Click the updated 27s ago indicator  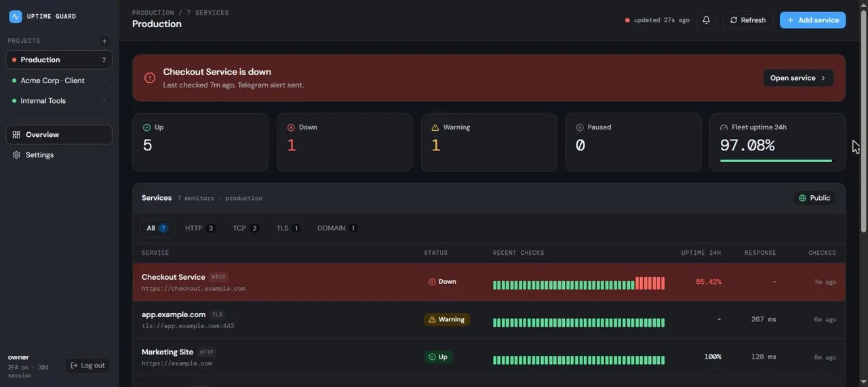tap(657, 20)
